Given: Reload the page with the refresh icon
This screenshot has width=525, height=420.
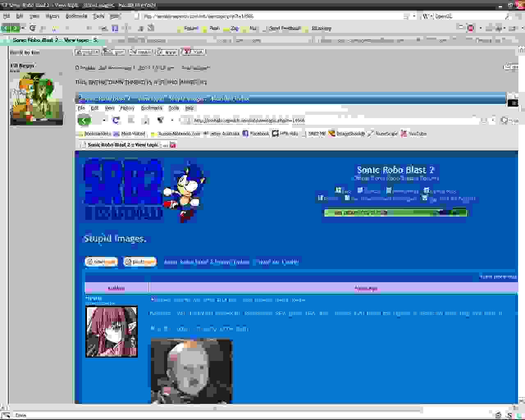Looking at the screenshot, I should click(x=33, y=28).
